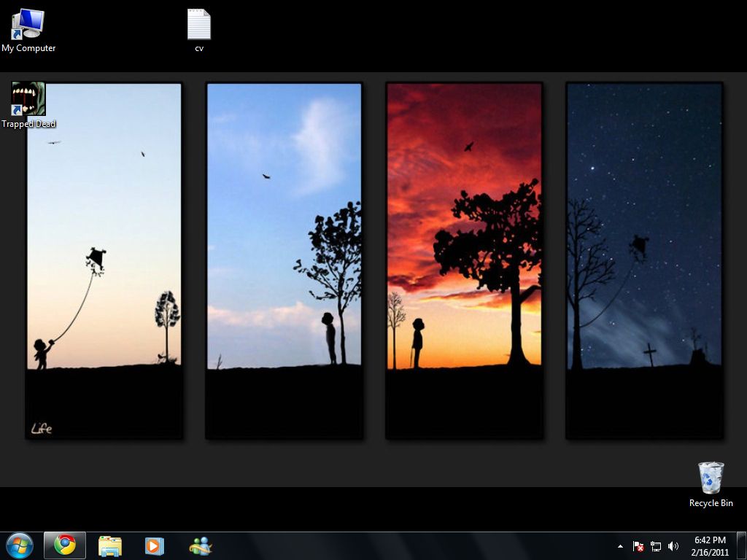Click the date 2/16/2011 in the tray
This screenshot has width=747, height=560.
coord(710,552)
